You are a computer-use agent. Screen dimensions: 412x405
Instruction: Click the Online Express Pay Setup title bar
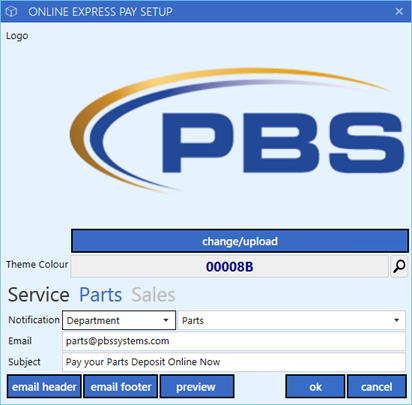point(206,12)
